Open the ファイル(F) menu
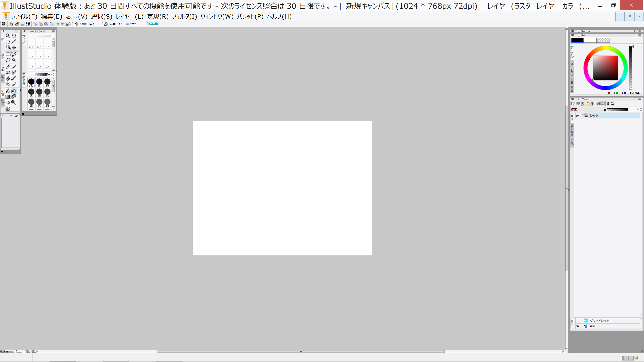This screenshot has width=644, height=362. click(24, 17)
